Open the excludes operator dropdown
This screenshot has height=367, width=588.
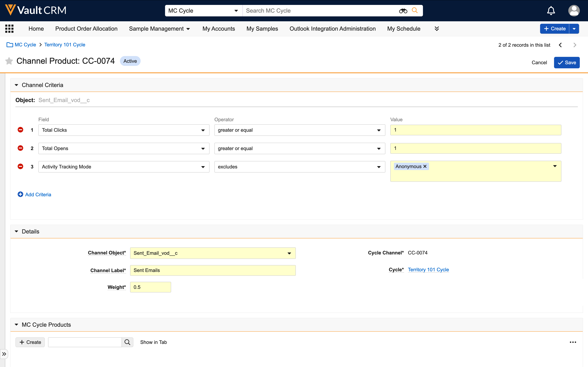point(299,167)
